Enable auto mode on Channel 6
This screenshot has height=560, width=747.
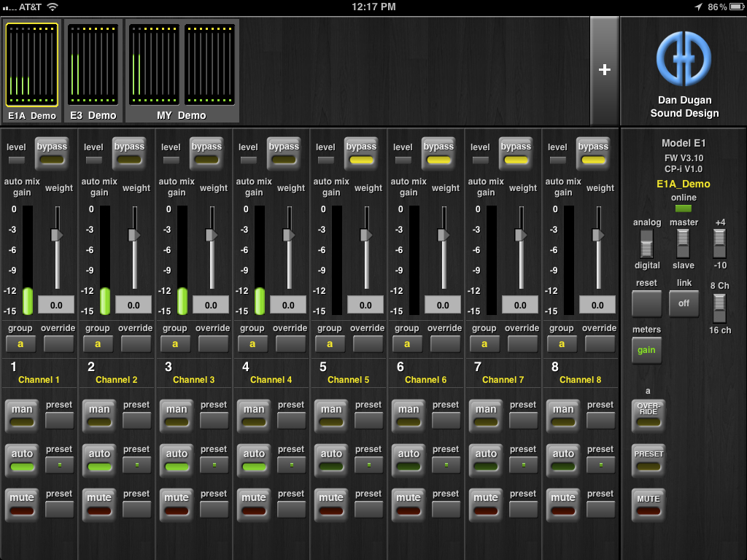pos(409,459)
